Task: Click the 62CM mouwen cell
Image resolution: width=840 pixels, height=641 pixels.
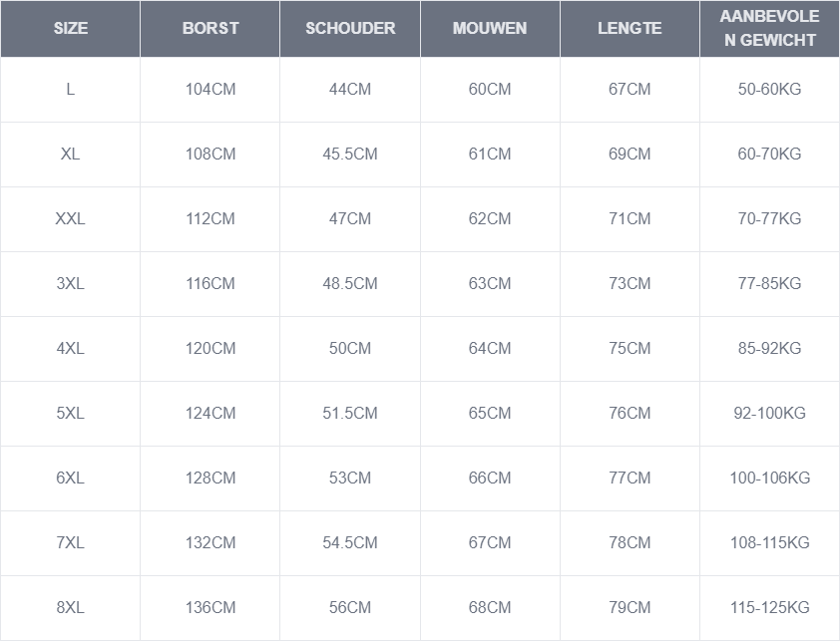Action: [490, 219]
